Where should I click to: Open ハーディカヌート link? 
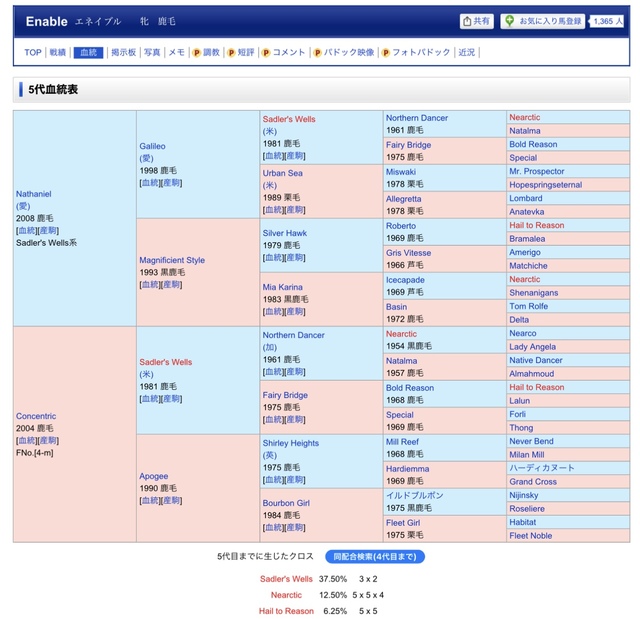(x=542, y=468)
